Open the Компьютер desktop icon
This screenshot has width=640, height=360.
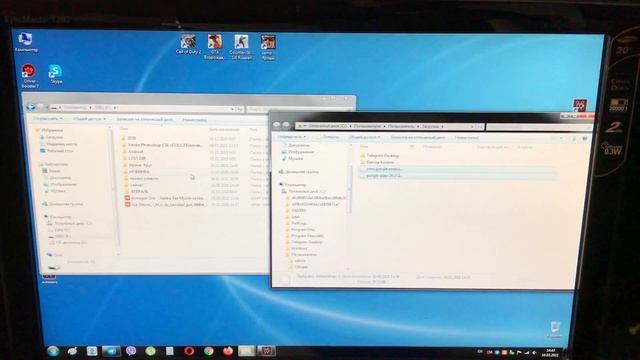26,42
